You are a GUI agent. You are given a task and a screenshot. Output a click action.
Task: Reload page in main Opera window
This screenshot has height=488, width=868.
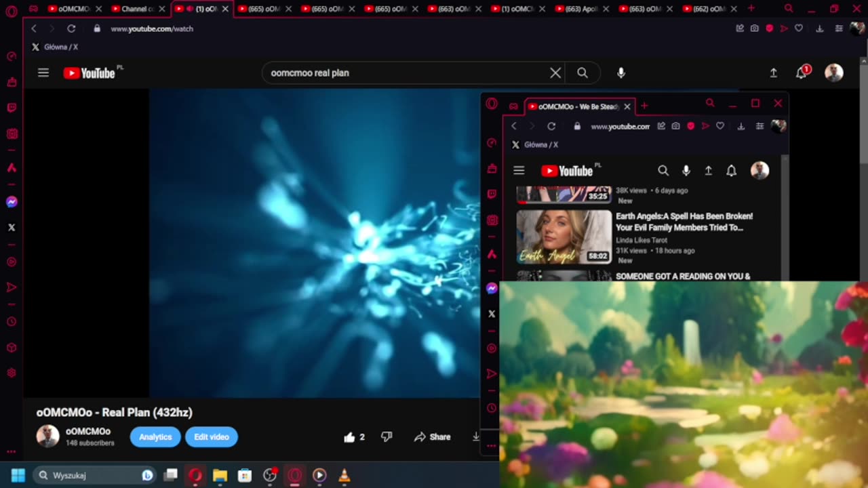point(71,28)
